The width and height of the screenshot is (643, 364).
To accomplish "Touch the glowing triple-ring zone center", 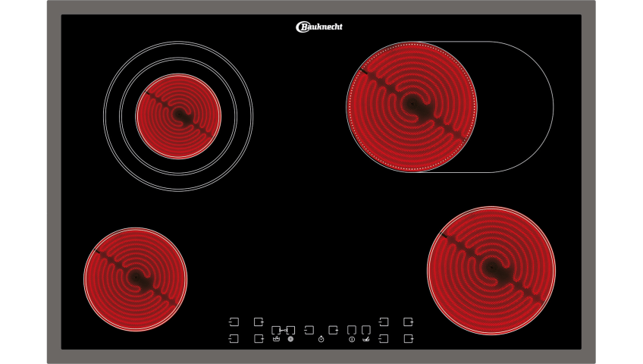I will point(178,116).
